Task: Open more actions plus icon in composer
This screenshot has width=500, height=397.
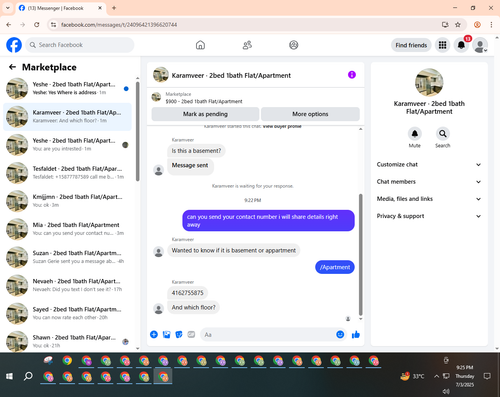Action: (154, 334)
